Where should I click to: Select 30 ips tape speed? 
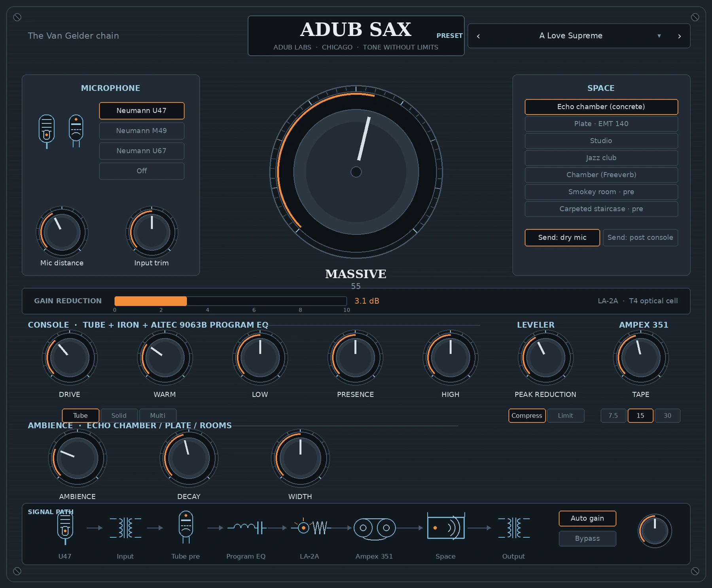(x=668, y=416)
